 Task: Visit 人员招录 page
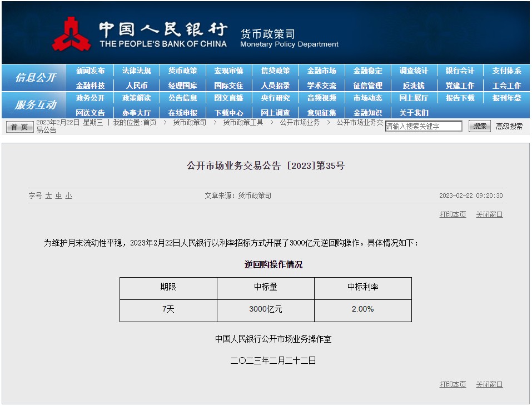pyautogui.click(x=275, y=86)
